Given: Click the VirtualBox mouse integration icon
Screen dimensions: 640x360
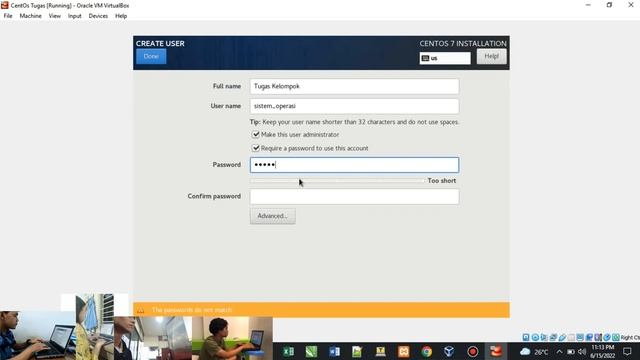Looking at the screenshot, I should pos(607,337).
